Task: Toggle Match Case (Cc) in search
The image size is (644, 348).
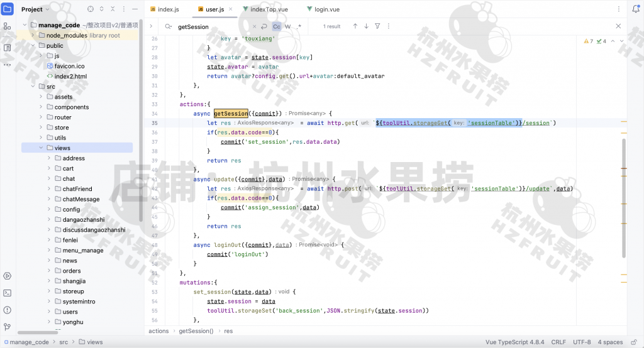Action: point(277,26)
